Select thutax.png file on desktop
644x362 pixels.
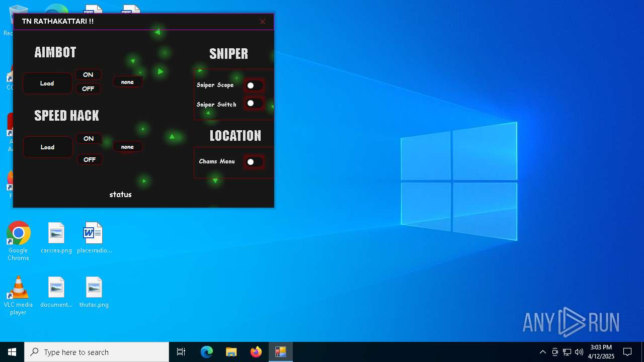tap(94, 293)
